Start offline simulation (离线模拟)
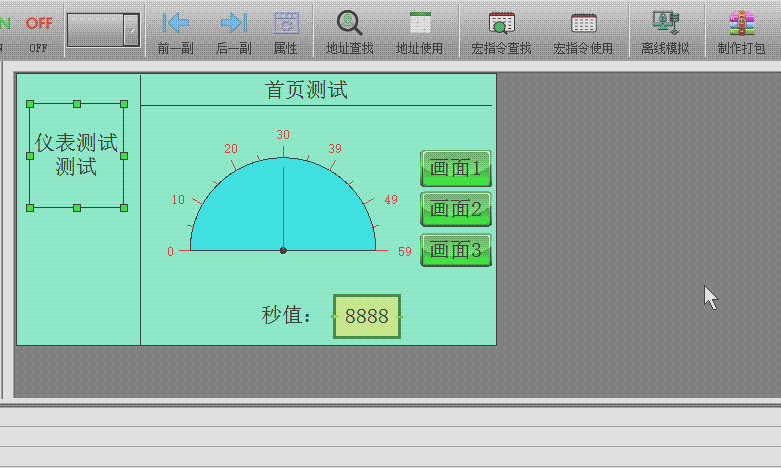Image resolution: width=781 pixels, height=468 pixels. (x=665, y=24)
